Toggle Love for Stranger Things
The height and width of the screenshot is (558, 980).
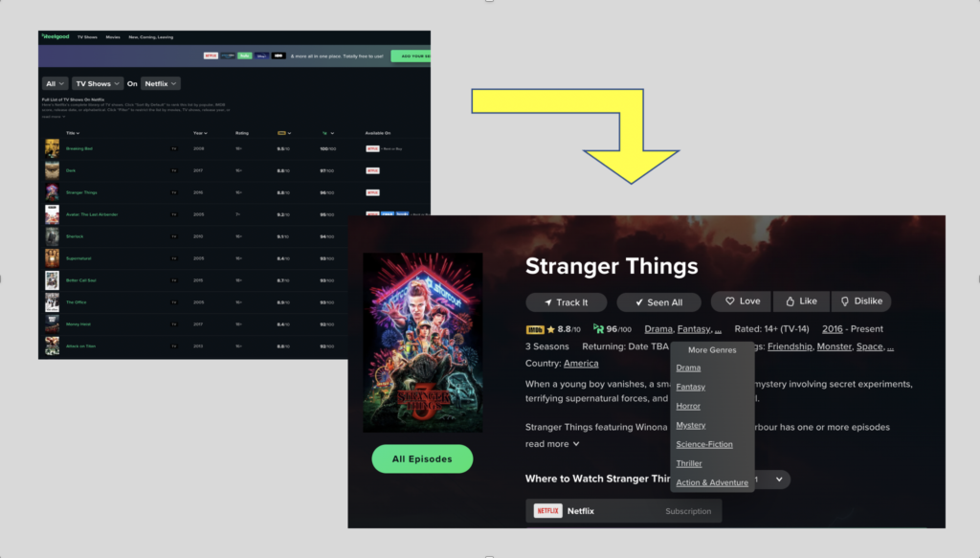coord(742,301)
